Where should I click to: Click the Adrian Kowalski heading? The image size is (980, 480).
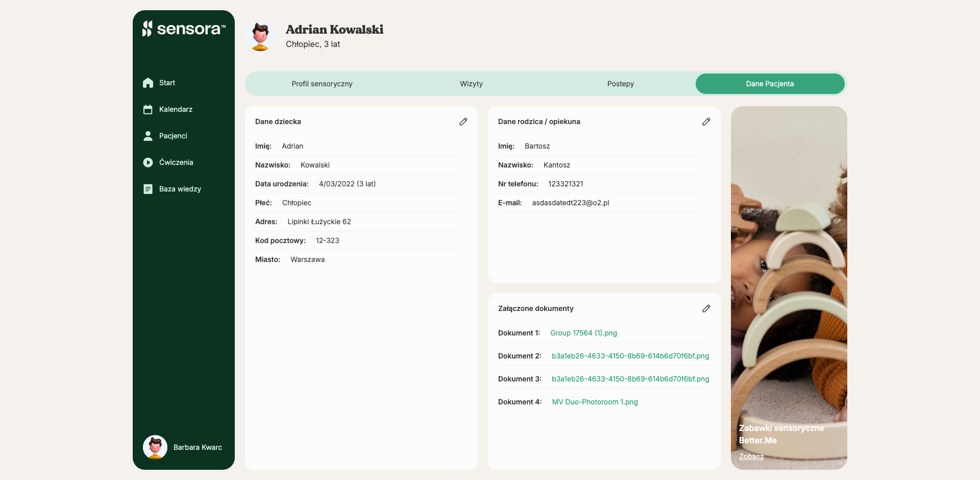tap(334, 30)
